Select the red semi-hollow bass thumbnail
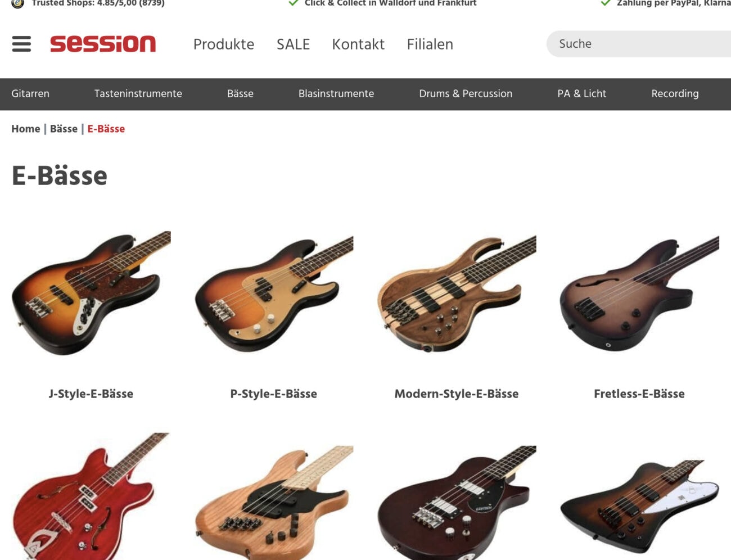Screen dimensions: 731x560 91,496
